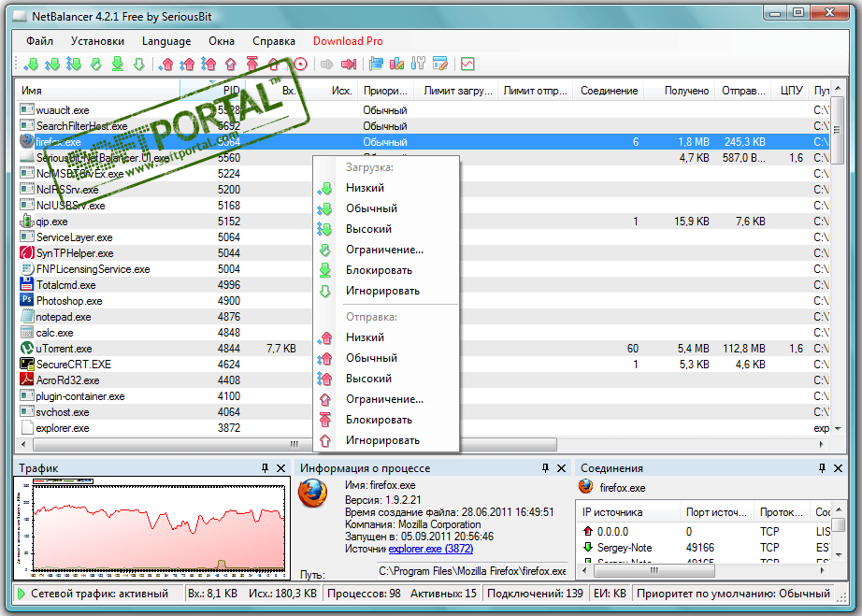Open the explorer.exe (3872) source link
The height and width of the screenshot is (616, 862).
430,549
